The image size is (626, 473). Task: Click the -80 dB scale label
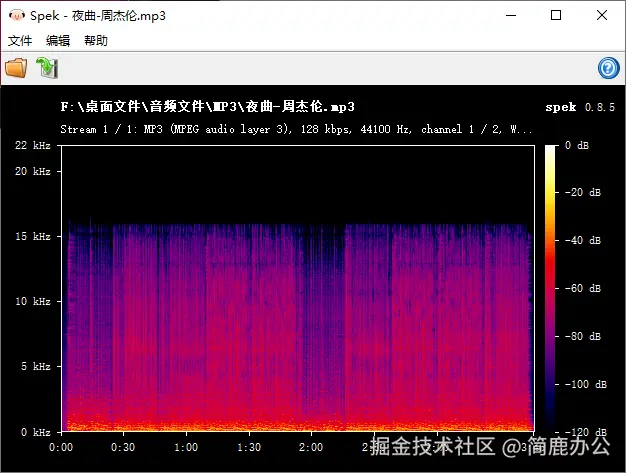click(x=583, y=336)
